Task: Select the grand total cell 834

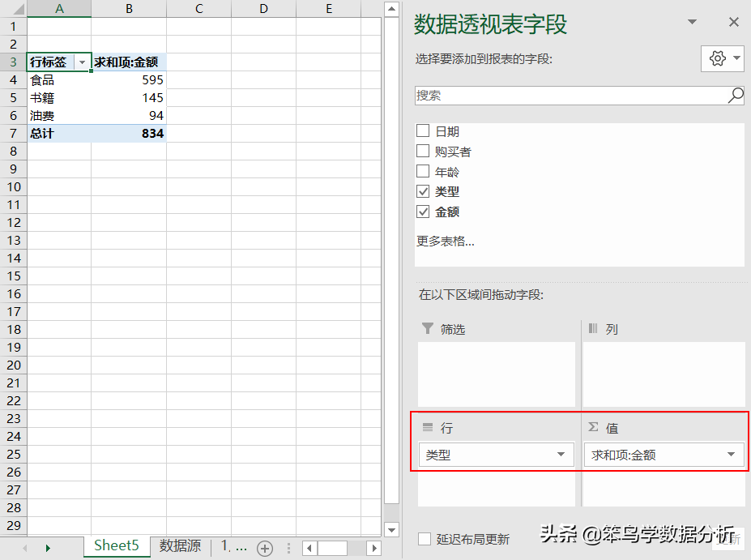Action: 129,133
